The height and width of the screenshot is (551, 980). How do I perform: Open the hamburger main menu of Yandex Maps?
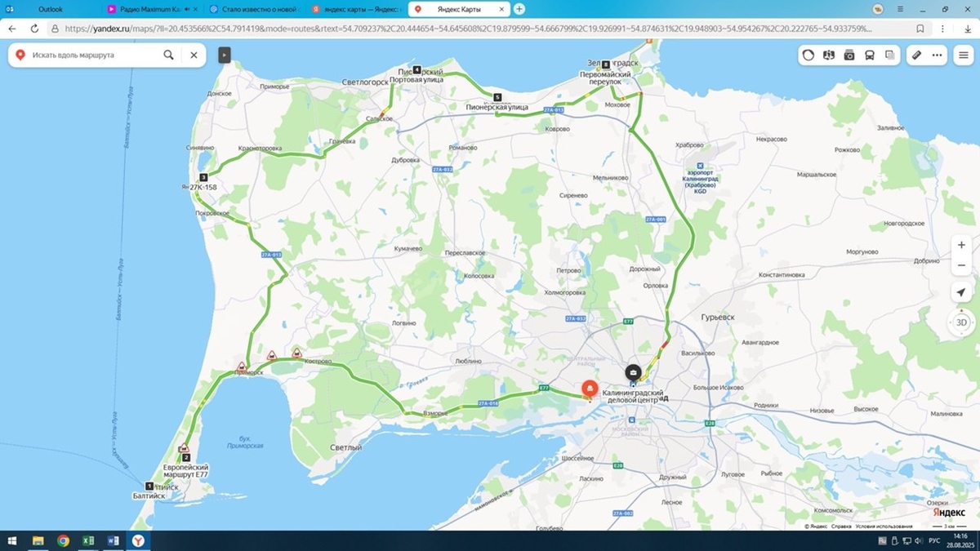pos(964,56)
